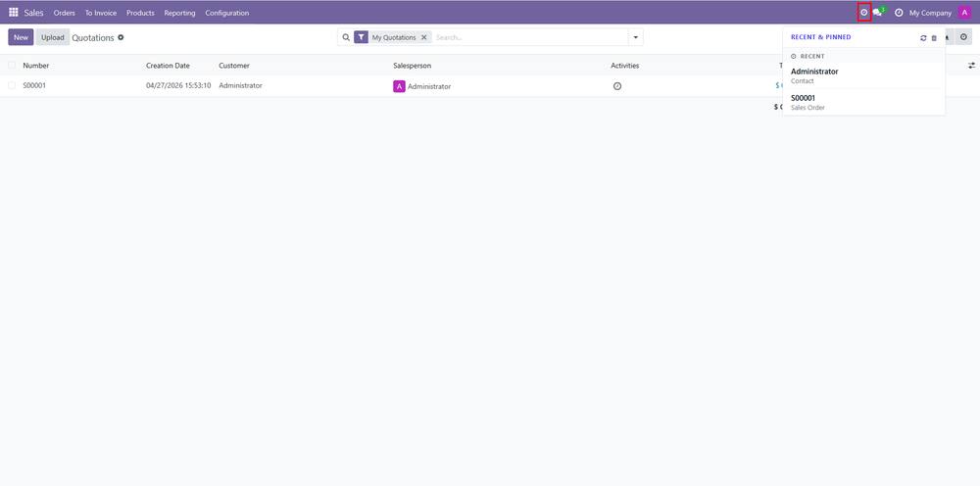The height and width of the screenshot is (486, 980).
Task: Expand the search options dropdown arrow
Action: pyautogui.click(x=636, y=37)
